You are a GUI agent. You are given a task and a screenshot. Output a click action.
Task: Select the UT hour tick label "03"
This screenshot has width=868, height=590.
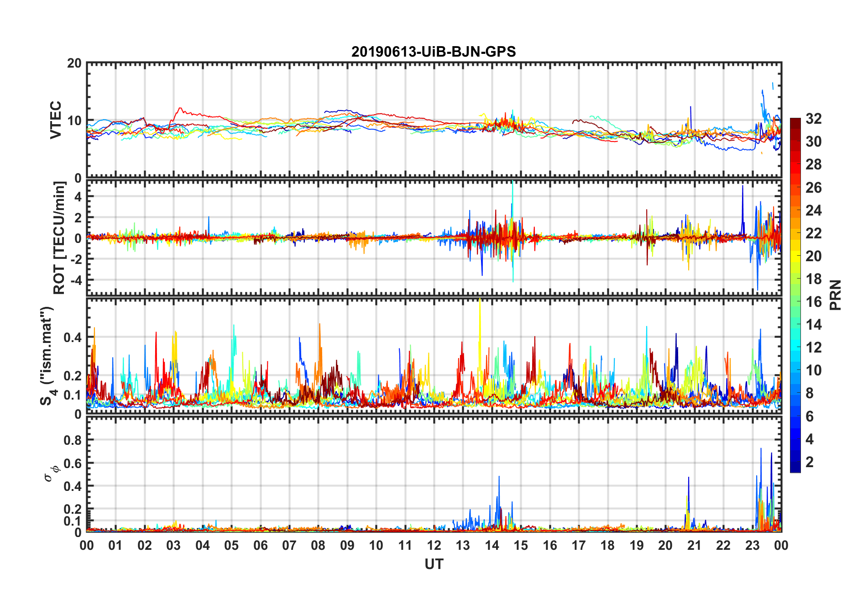(x=173, y=545)
